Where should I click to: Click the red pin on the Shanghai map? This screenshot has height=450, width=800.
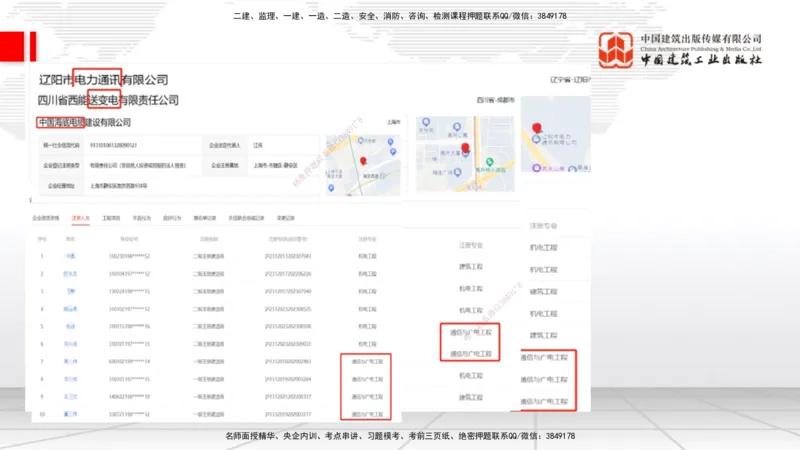[x=363, y=161]
